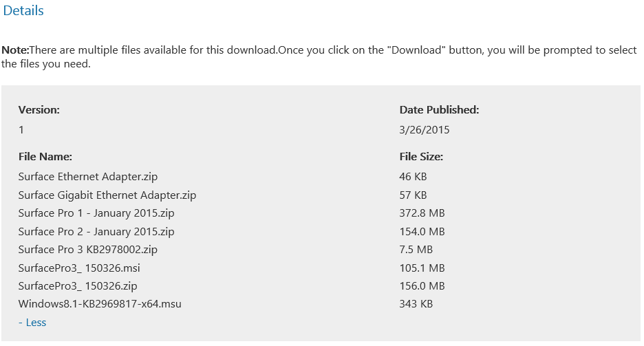
Task: Click the 372.8 MB file size
Action: 422,213
